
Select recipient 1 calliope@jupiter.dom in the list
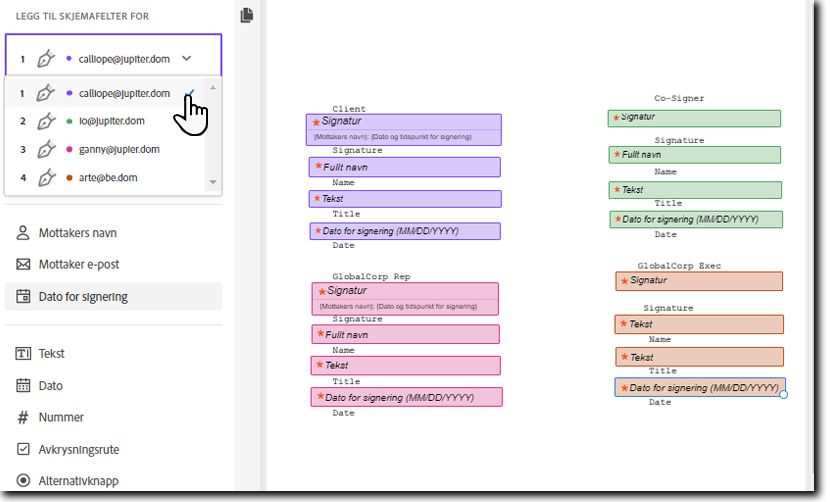coord(106,93)
